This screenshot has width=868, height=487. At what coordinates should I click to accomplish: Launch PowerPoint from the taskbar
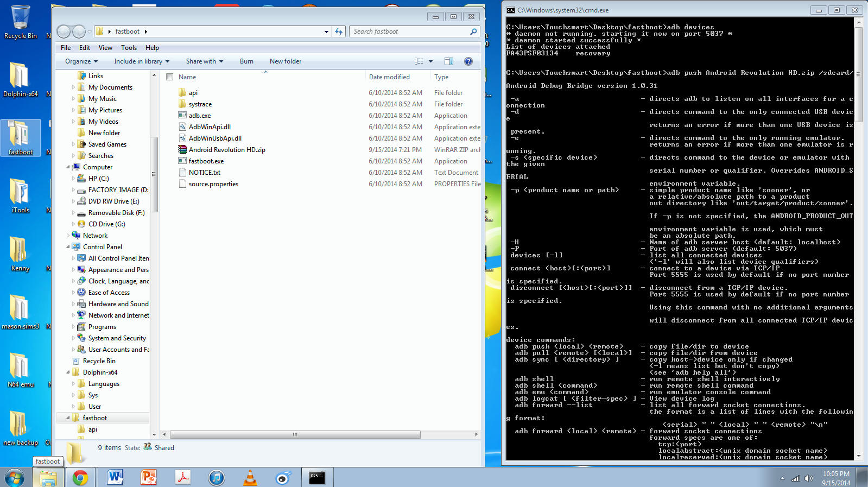tap(148, 478)
